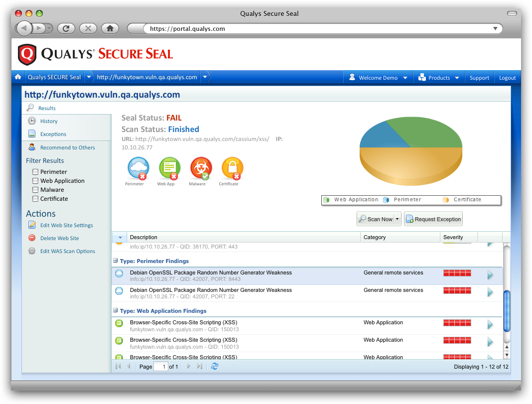Check the Web Application filter
The height and width of the screenshot is (404, 532).
(x=35, y=180)
